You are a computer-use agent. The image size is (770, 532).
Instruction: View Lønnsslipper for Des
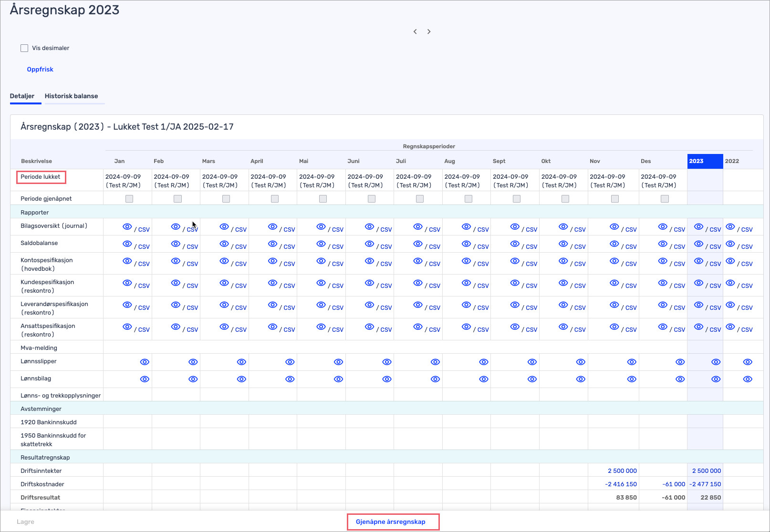click(680, 362)
